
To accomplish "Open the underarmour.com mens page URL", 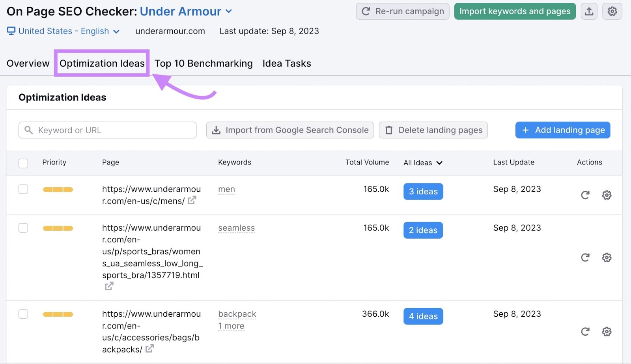I will click(x=151, y=195).
